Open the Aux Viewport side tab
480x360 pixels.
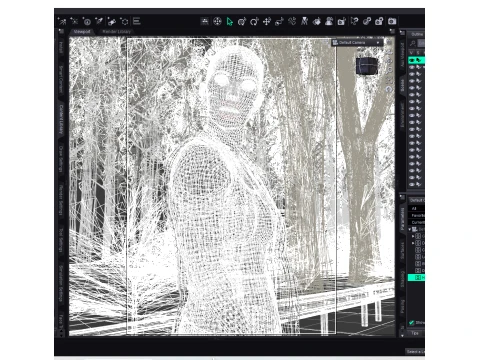(402, 54)
